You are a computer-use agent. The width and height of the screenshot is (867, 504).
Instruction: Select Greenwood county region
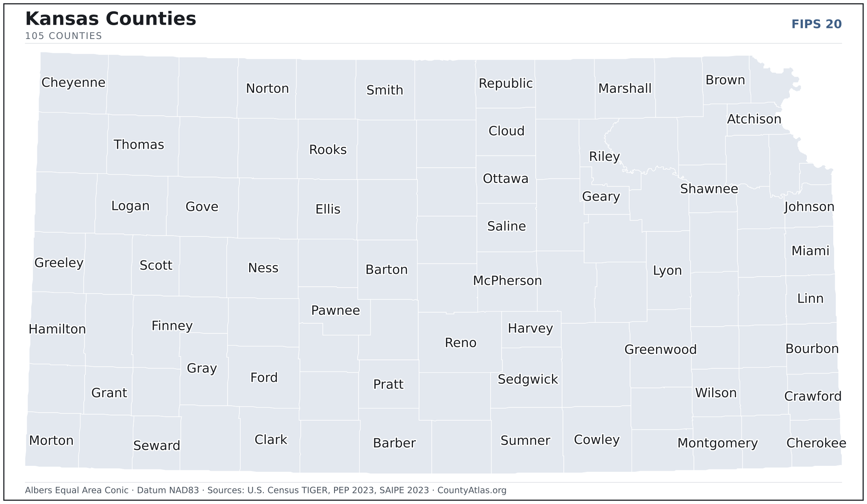661,350
